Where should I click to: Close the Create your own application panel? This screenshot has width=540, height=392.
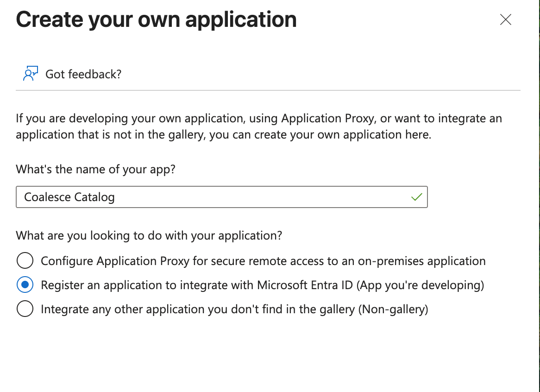click(506, 19)
